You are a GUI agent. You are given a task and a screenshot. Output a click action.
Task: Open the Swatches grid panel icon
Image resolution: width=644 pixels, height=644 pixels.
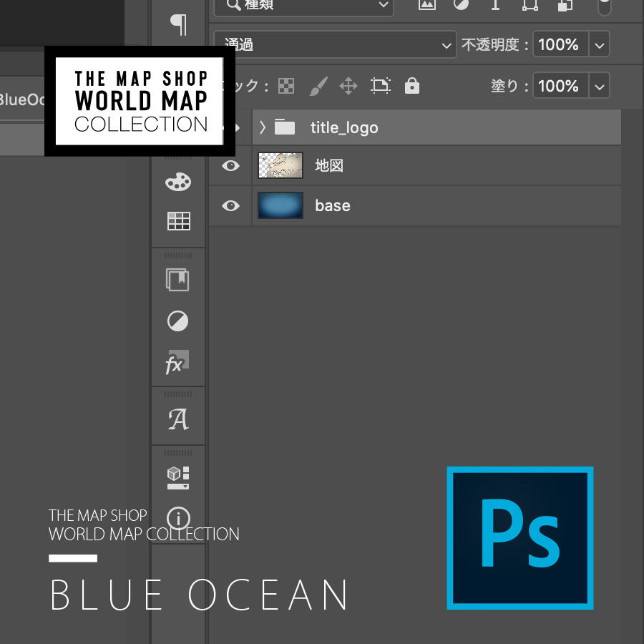[179, 221]
